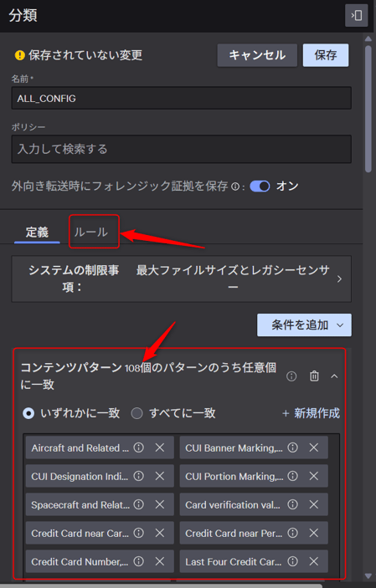376x588 pixels.
Task: Click 保存 button
Action: point(326,55)
